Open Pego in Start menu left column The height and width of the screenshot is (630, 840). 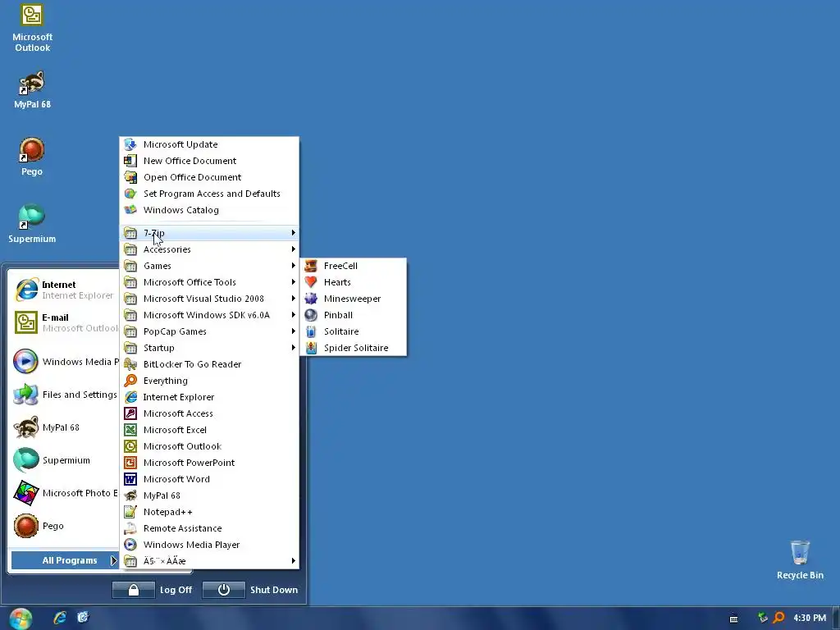(x=64, y=526)
